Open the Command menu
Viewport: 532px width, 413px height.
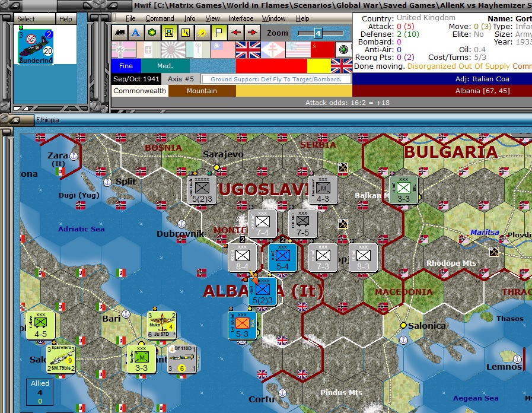(160, 18)
